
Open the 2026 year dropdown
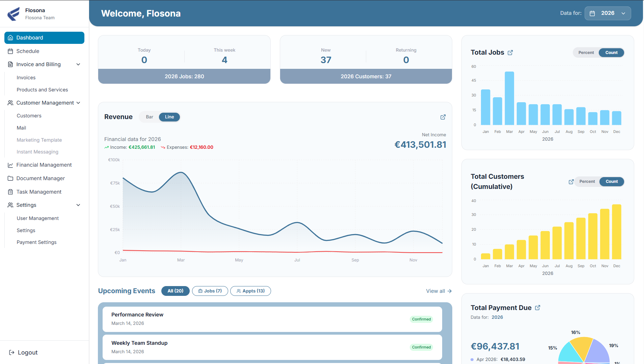point(608,13)
